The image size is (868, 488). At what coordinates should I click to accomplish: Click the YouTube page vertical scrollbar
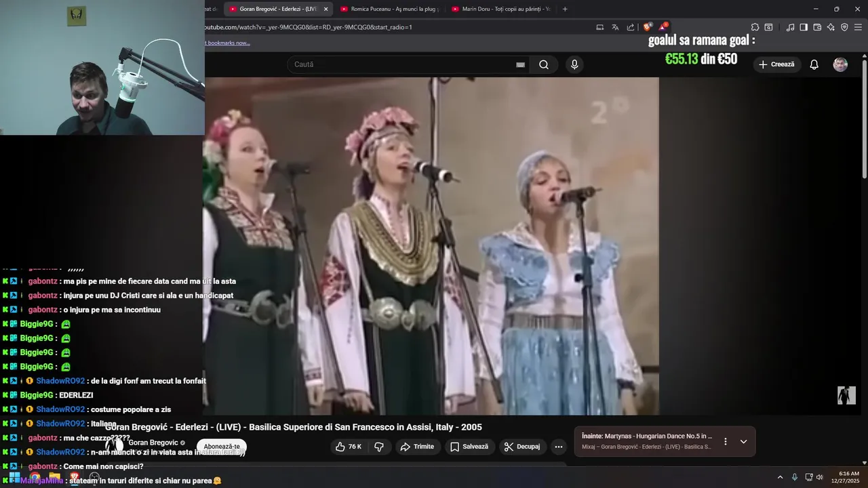865,119
